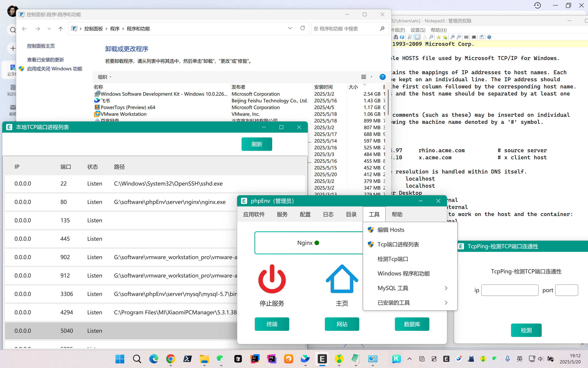Image resolution: width=588 pixels, height=368 pixels.
Task: Click the red 停止服务 power icon
Action: point(272,279)
